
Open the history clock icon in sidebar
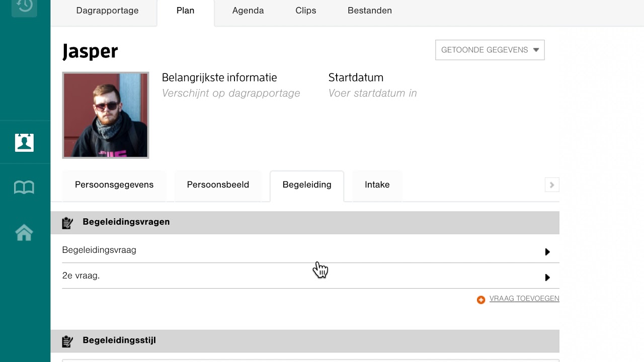[x=24, y=6]
